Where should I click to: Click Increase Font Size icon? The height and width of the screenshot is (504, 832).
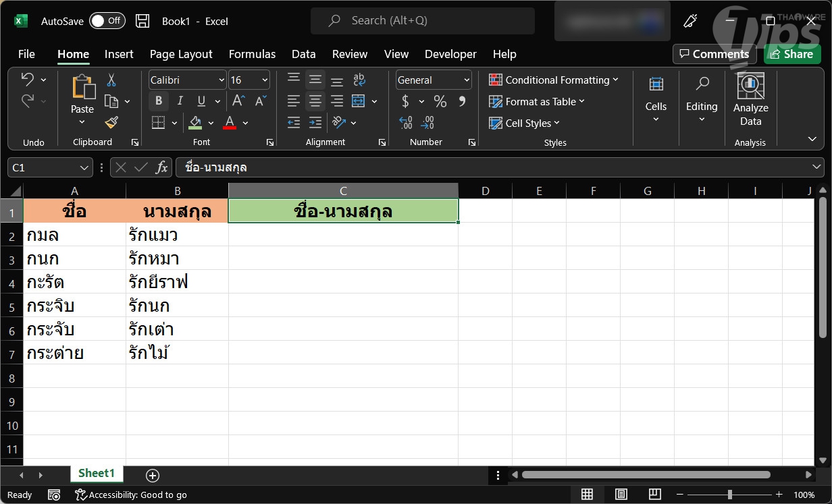pyautogui.click(x=238, y=101)
